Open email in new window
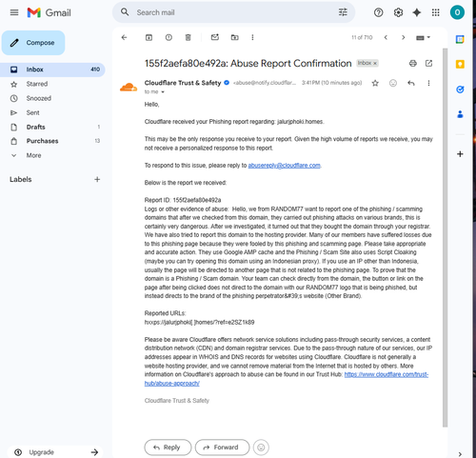 coord(428,63)
